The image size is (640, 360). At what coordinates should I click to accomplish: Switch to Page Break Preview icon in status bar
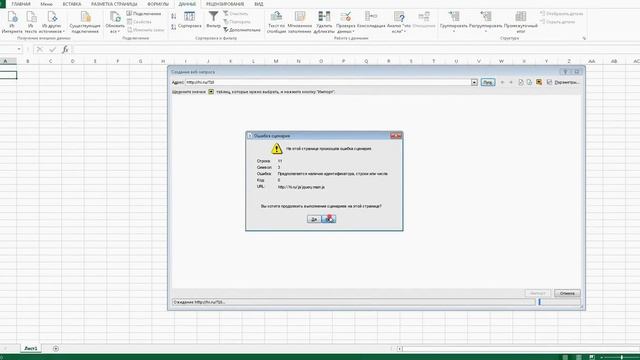click(592, 357)
